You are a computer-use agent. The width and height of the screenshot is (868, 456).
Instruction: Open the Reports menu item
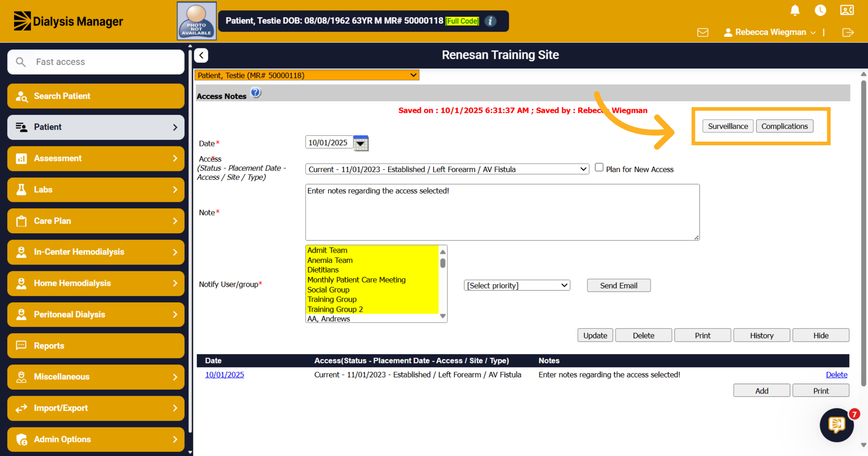pyautogui.click(x=96, y=346)
